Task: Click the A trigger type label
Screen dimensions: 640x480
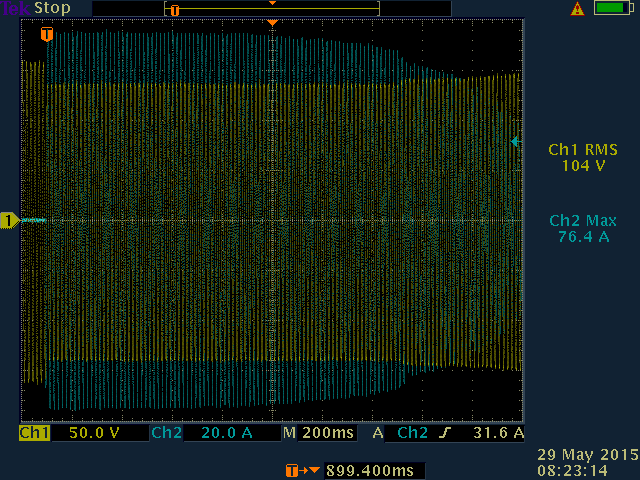Action: [378, 433]
